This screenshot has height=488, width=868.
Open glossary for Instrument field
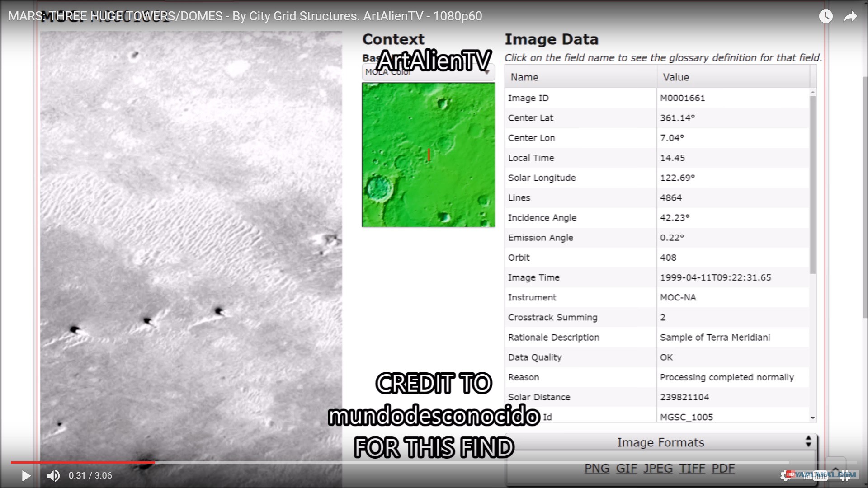[532, 297]
